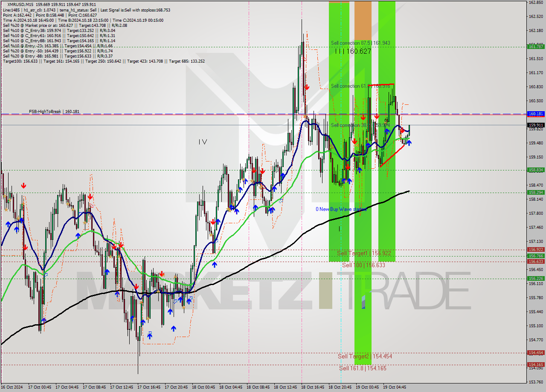The image size is (546, 392).
Task: Click the 19 Oct 00:45 time axis label
Action: [x=366, y=387]
